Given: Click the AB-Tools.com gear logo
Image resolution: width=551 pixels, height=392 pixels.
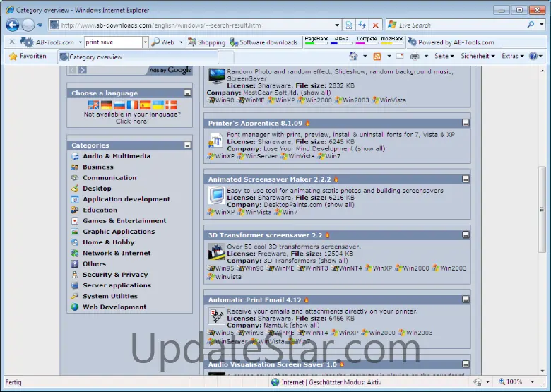Looking at the screenshot, I should (x=27, y=42).
